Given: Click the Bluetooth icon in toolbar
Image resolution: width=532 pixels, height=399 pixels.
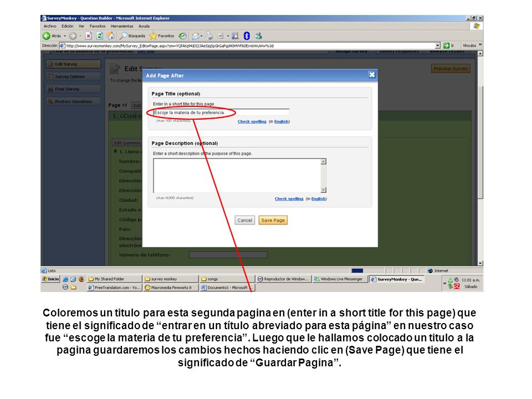Looking at the screenshot, I should click(x=247, y=35).
